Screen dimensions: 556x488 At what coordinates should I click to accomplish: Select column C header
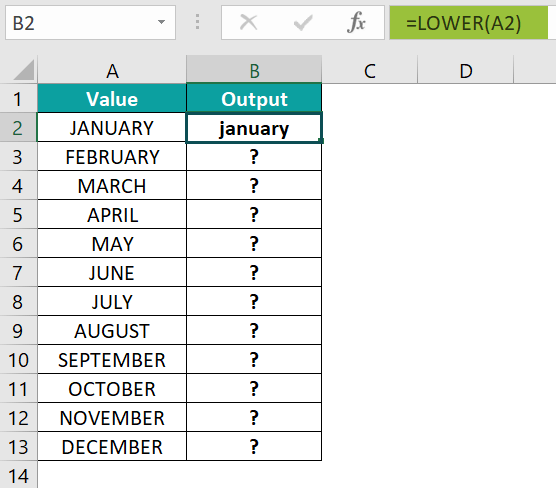coord(370,70)
